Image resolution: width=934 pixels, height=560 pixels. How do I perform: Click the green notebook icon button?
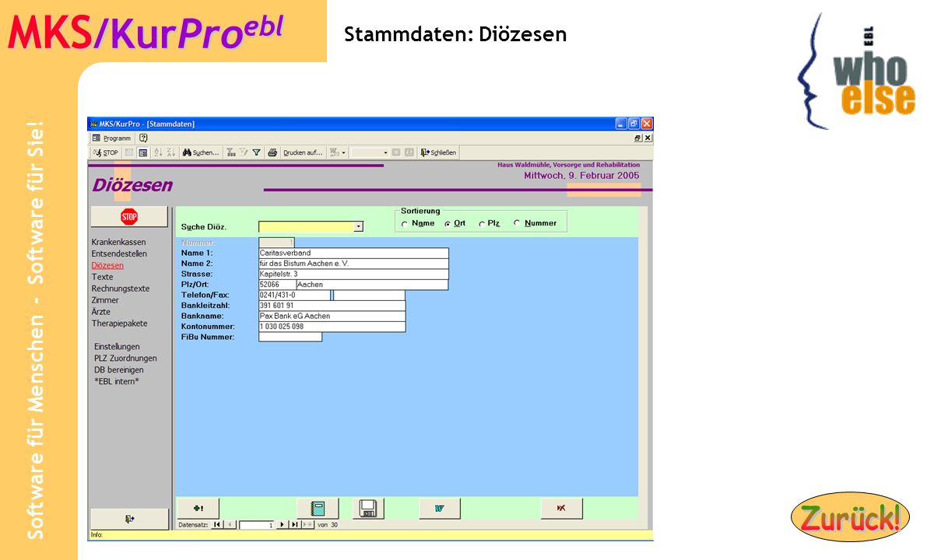(x=318, y=509)
